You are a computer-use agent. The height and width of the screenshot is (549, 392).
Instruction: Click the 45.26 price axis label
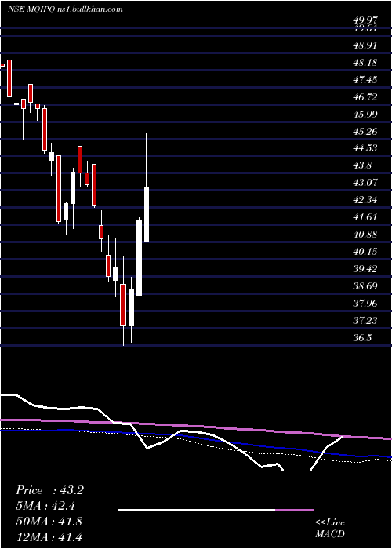[365, 132]
